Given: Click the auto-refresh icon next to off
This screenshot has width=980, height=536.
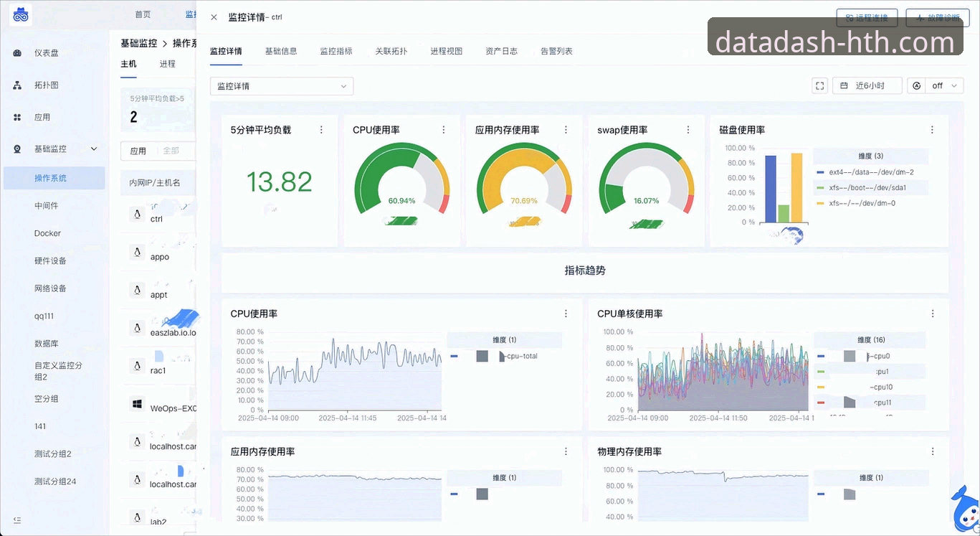Looking at the screenshot, I should [x=917, y=85].
